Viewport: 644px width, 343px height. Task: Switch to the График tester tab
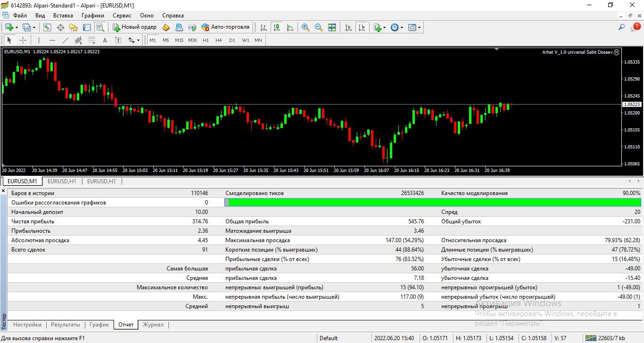[x=99, y=325]
